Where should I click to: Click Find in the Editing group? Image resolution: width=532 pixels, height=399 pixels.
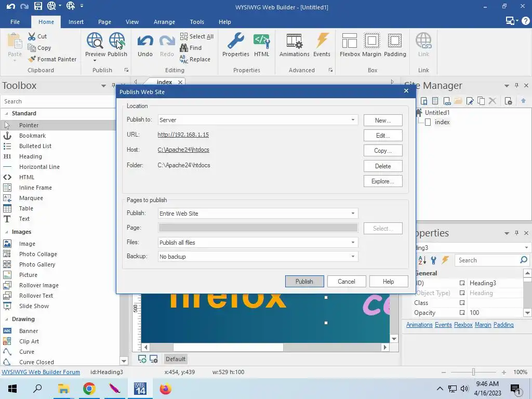191,48
